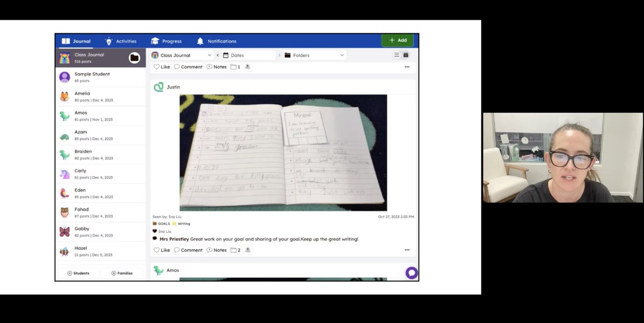Select Class Journal in the sidebar
Screen dimensions: 644x323
[x=100, y=57]
